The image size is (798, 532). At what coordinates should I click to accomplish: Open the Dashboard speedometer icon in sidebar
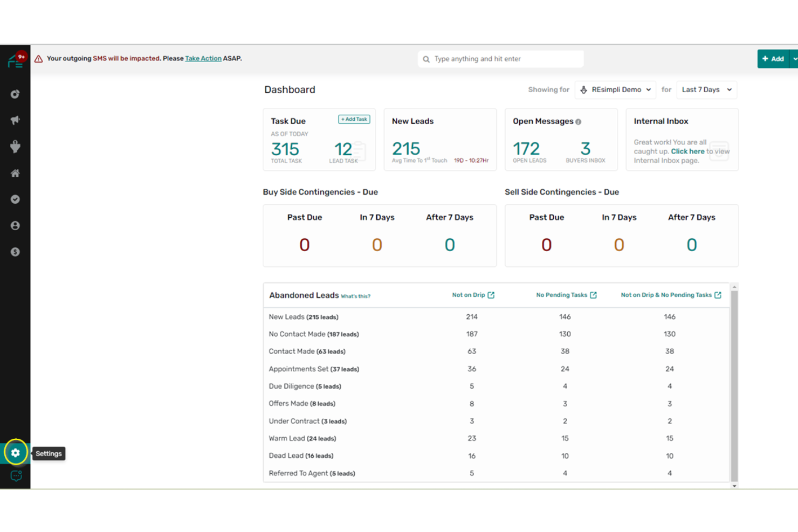click(15, 94)
